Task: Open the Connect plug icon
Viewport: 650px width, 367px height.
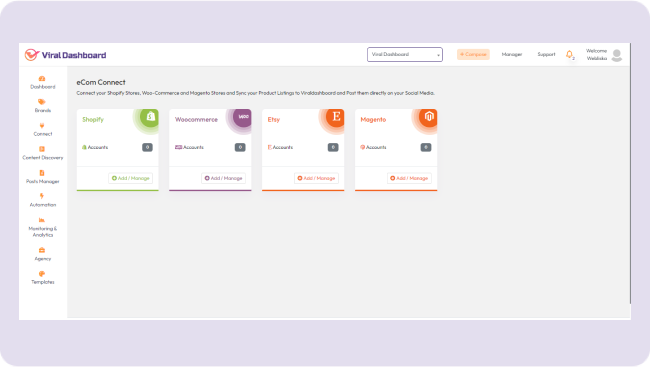Action: coord(42,126)
